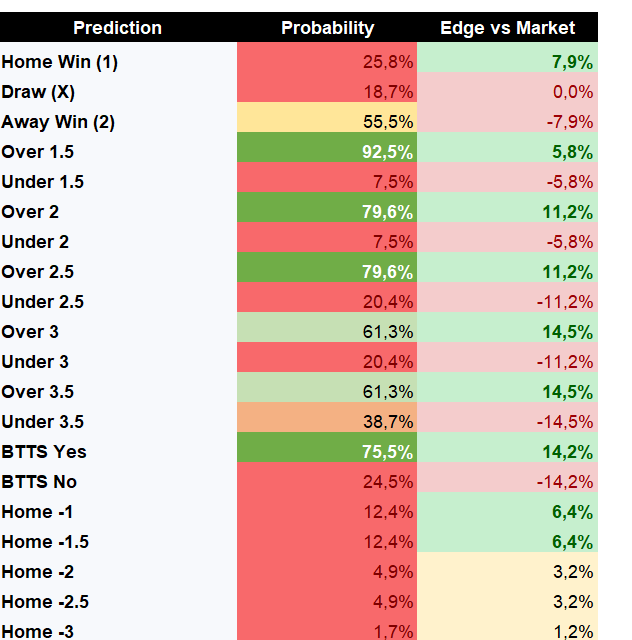Viewport: 632px width, 640px height.
Task: Select the Edge vs Market header
Action: 507,27
